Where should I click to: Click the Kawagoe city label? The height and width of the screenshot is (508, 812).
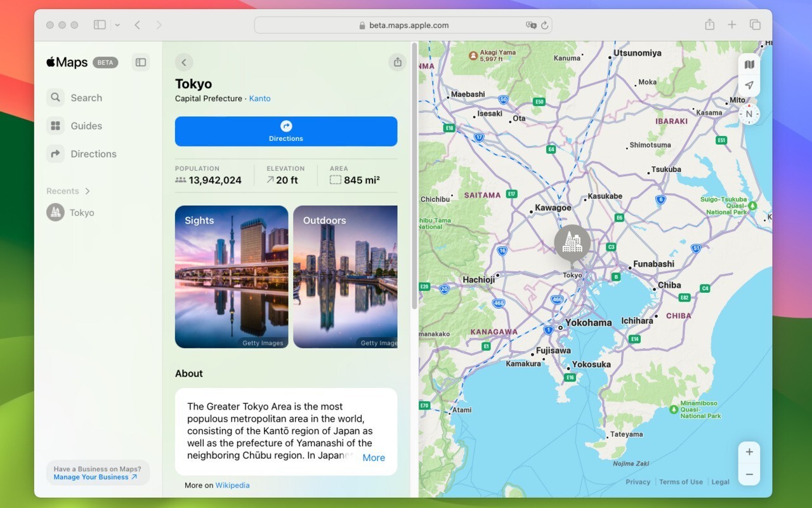pos(553,208)
